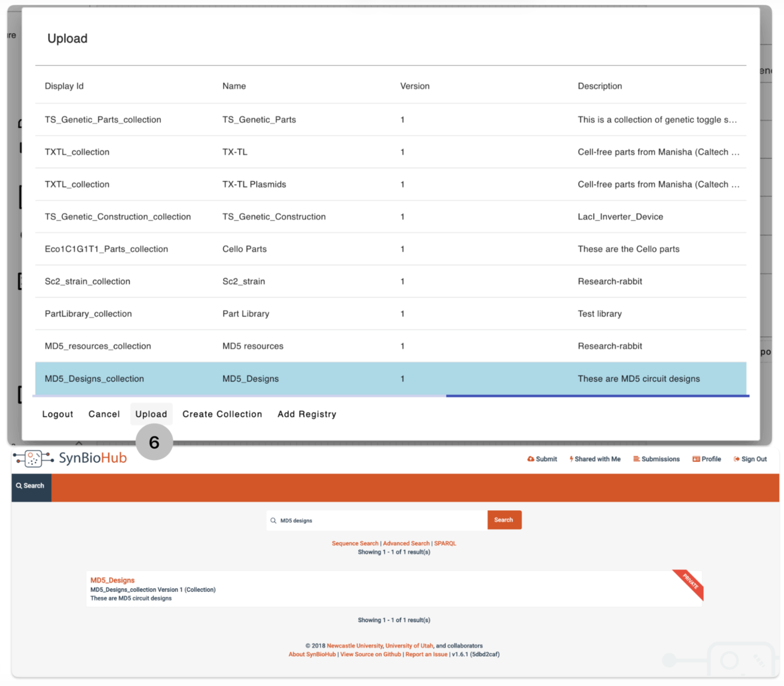
Task: Open SPARQL query link
Action: pos(445,544)
